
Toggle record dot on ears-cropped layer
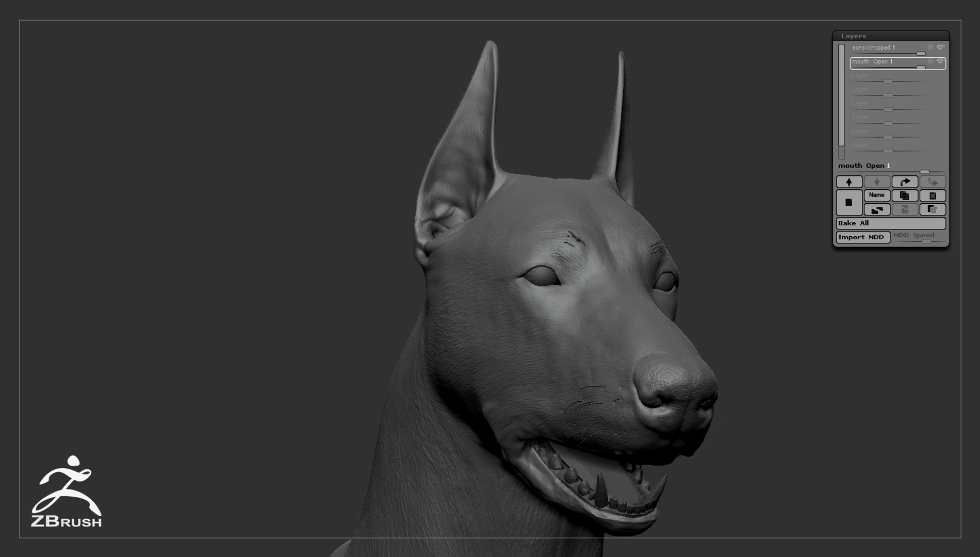pos(930,47)
